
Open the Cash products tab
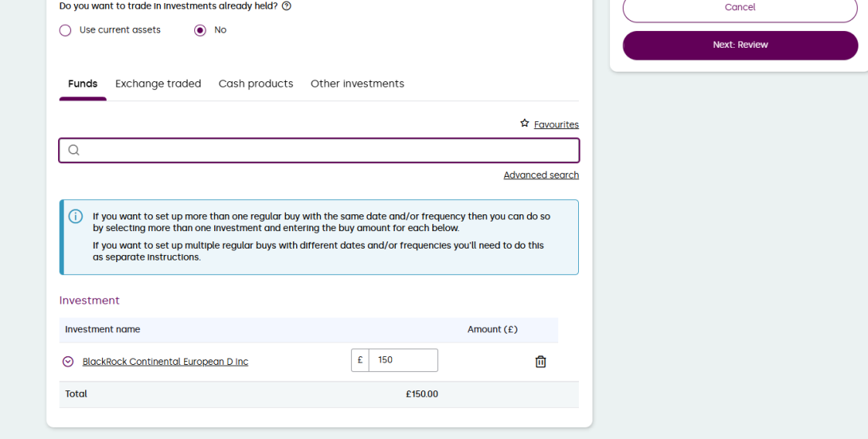pos(256,84)
